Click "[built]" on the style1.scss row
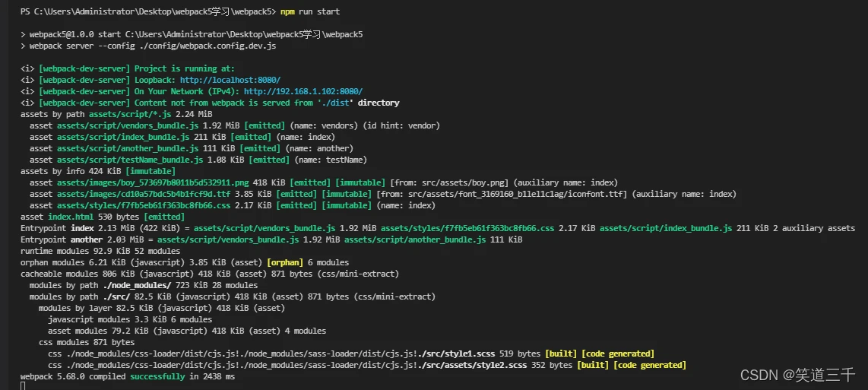 [x=562, y=354]
